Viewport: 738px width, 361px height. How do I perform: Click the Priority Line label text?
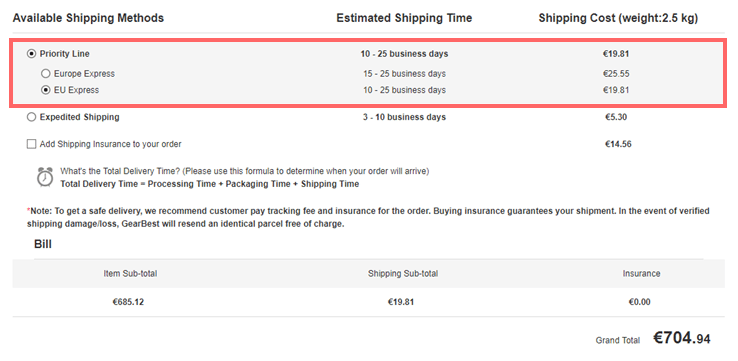click(64, 54)
